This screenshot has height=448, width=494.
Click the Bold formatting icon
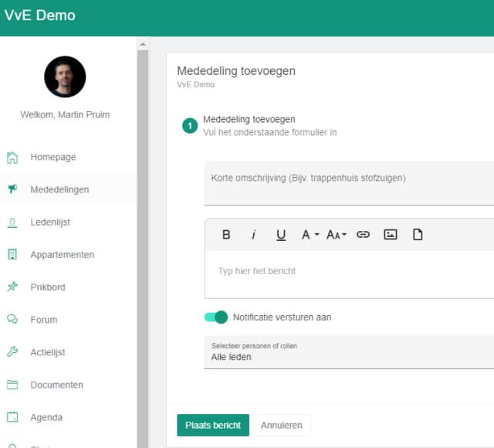tap(226, 235)
